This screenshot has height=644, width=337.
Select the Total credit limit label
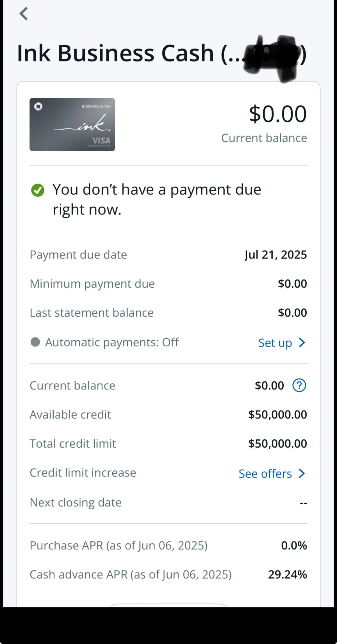click(x=73, y=444)
